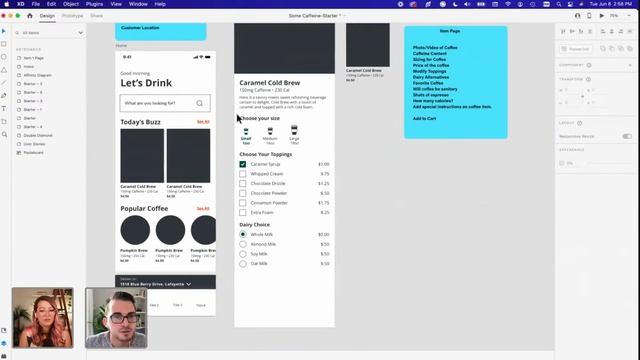Image resolution: width=640 pixels, height=360 pixels.
Task: Click the align left icon in properties panel
Action: 603,31
